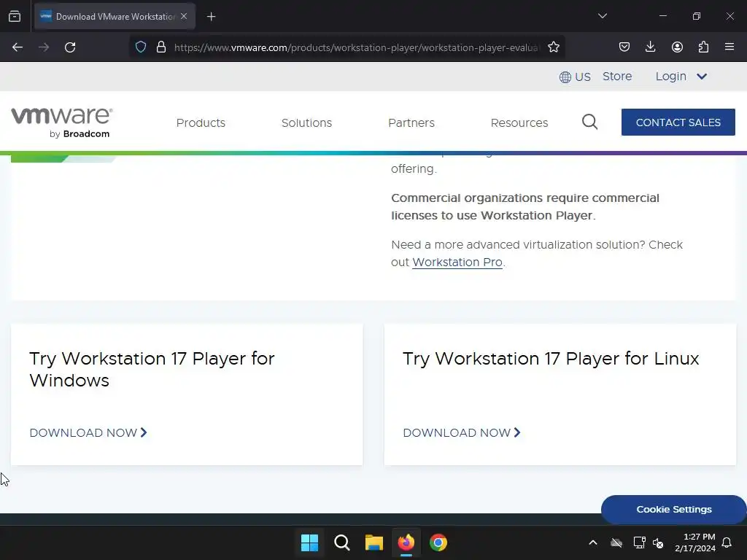
Task: Click the Firefox back arrow button
Action: coord(18,47)
